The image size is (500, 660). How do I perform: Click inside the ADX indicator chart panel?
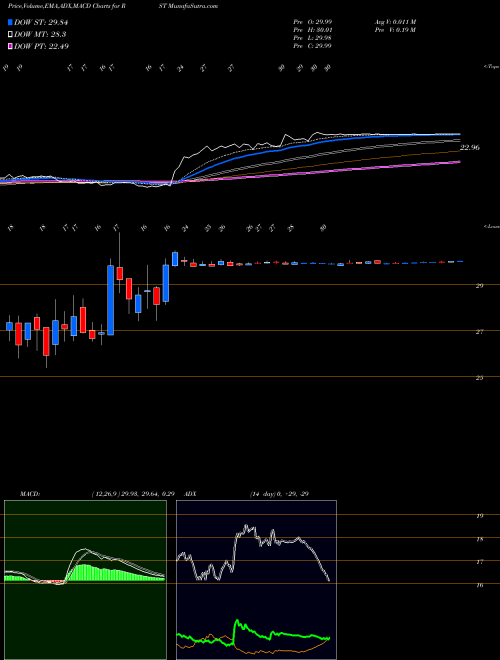pyautogui.click(x=256, y=580)
